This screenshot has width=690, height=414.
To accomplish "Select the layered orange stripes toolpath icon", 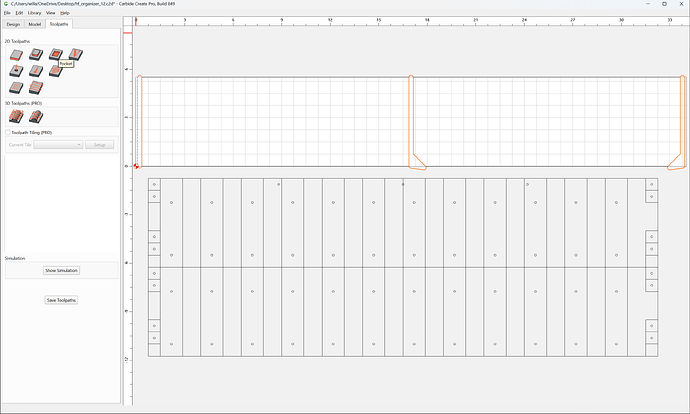I will (x=36, y=88).
